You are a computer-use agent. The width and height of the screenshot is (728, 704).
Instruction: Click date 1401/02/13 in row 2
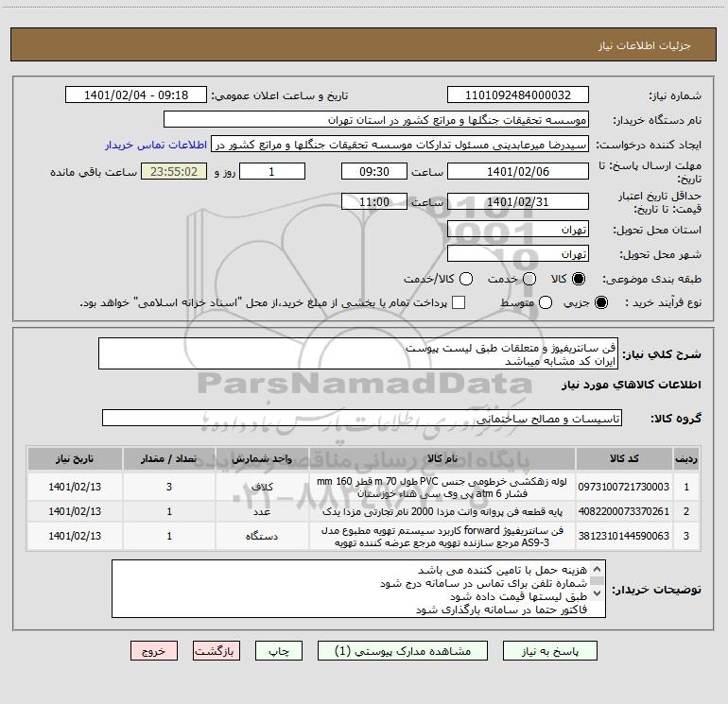click(x=75, y=511)
